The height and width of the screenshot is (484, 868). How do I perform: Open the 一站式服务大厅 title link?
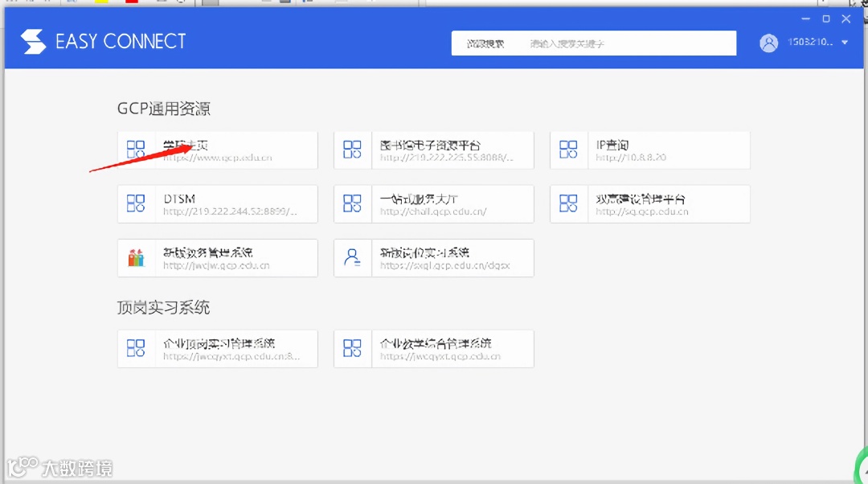coord(419,199)
